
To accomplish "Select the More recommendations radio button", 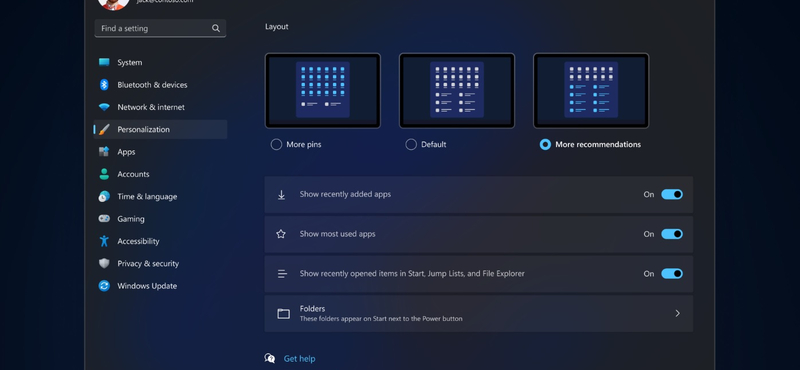I will pyautogui.click(x=545, y=144).
